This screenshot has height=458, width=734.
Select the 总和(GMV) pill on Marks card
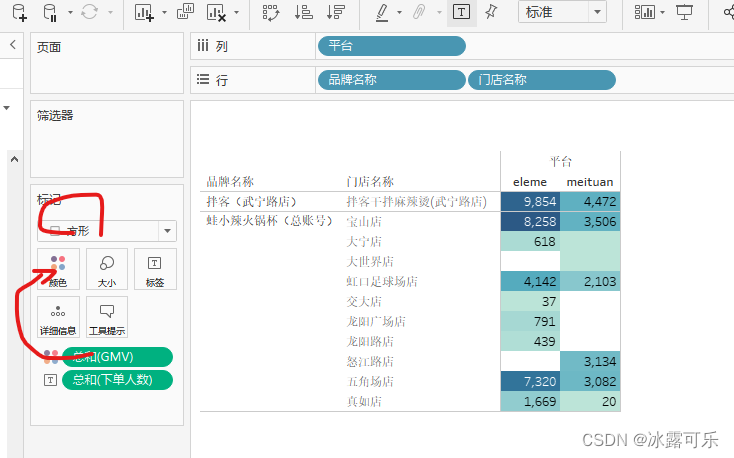(117, 357)
